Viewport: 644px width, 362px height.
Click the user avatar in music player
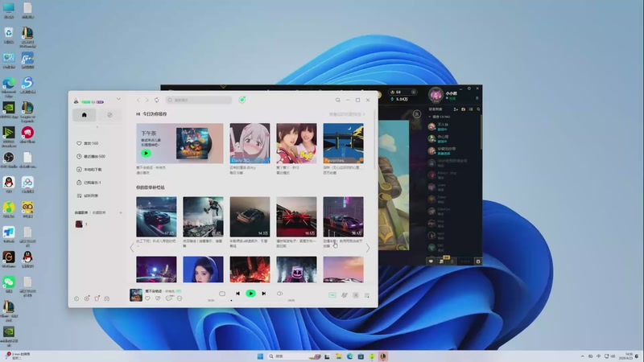pyautogui.click(x=76, y=101)
